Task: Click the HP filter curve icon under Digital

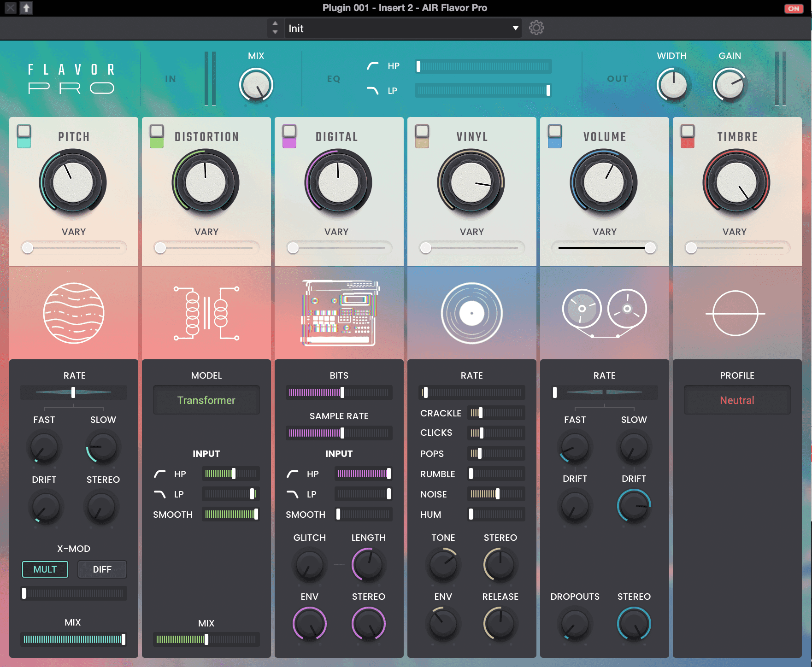Action: tap(292, 474)
